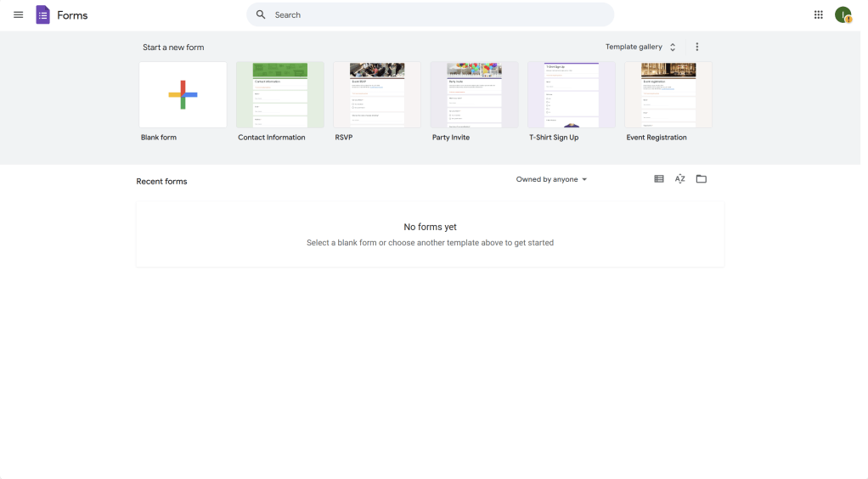868x479 pixels.
Task: Open the file picker folder icon
Action: click(701, 179)
